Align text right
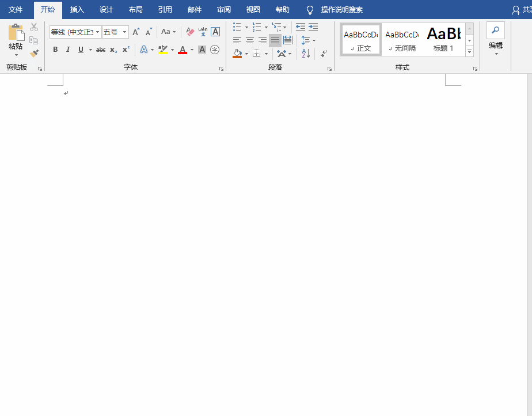 coord(263,40)
